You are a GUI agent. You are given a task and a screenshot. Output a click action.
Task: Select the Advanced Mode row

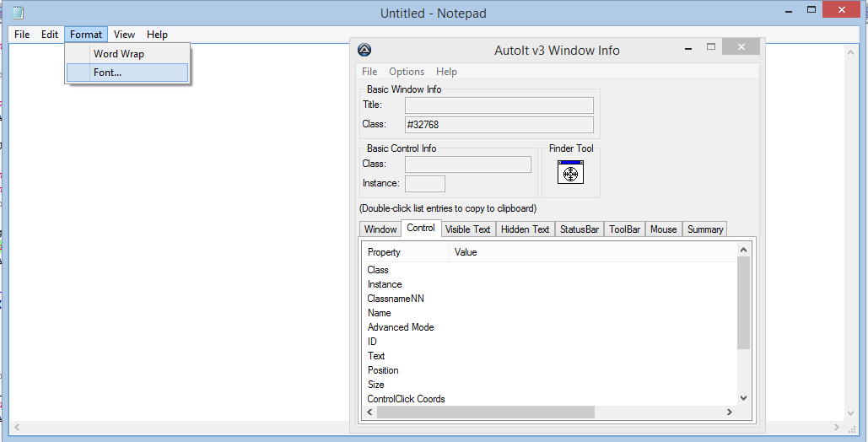[x=550, y=327]
